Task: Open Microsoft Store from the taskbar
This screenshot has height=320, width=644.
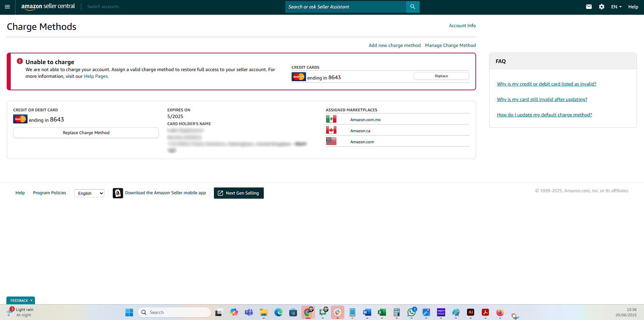Action: point(293,313)
